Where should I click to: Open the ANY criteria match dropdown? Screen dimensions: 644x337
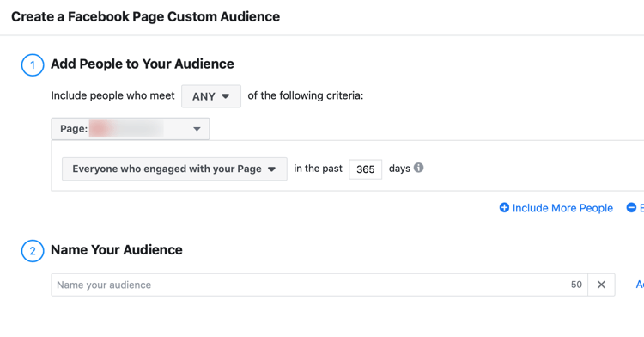click(x=211, y=96)
